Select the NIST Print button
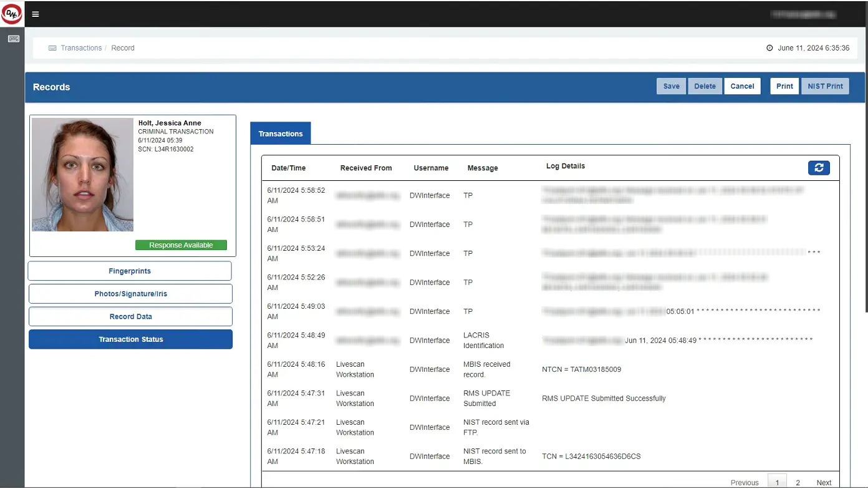 [825, 86]
